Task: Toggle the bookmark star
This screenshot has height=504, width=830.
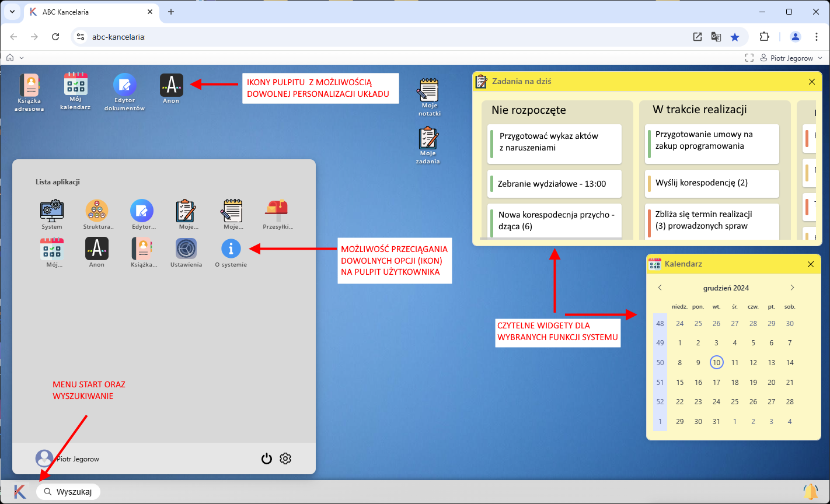Action: [735, 37]
